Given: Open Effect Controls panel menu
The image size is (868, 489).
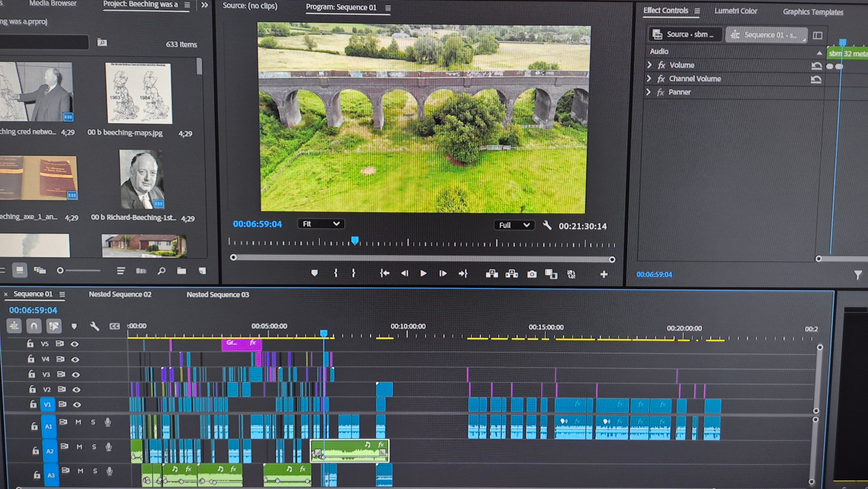Looking at the screenshot, I should coord(697,11).
